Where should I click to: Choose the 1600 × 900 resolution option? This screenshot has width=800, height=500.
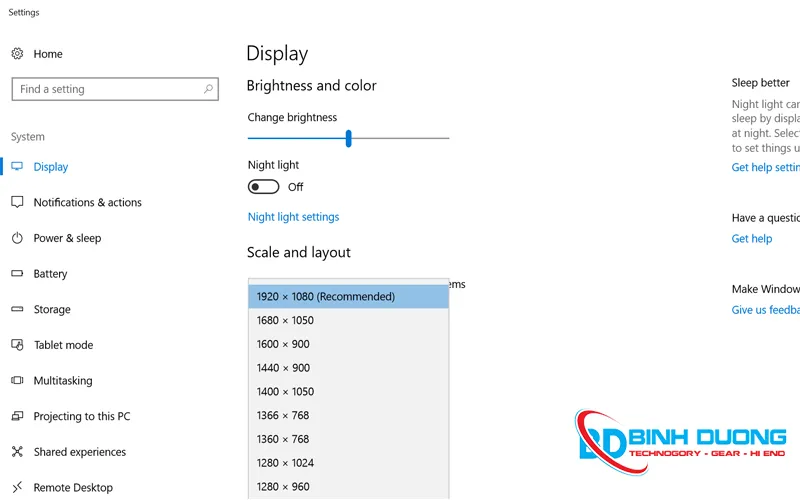348,344
